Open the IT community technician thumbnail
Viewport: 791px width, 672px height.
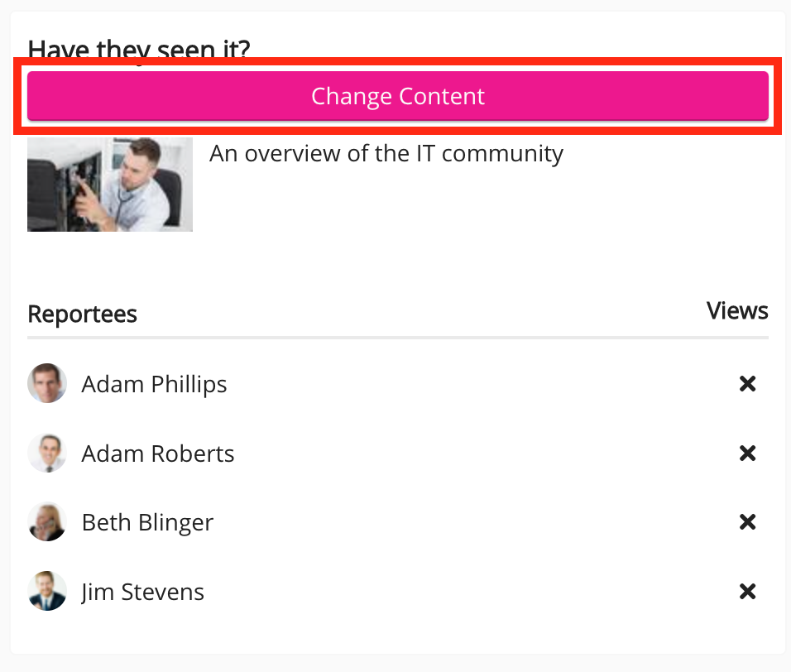coord(110,185)
